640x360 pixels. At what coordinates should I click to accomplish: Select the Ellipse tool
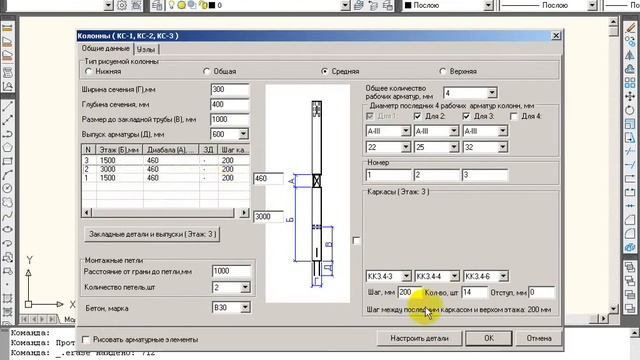(x=7, y=229)
